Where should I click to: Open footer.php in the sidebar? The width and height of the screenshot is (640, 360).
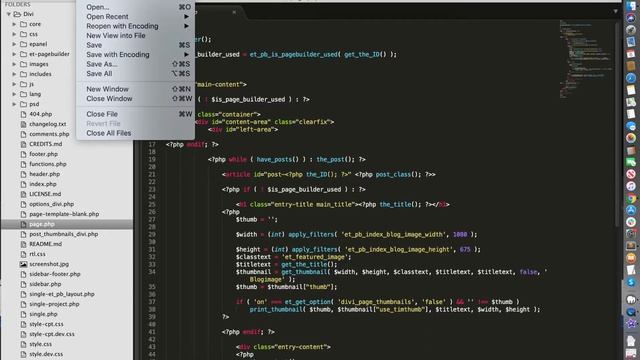tap(43, 154)
